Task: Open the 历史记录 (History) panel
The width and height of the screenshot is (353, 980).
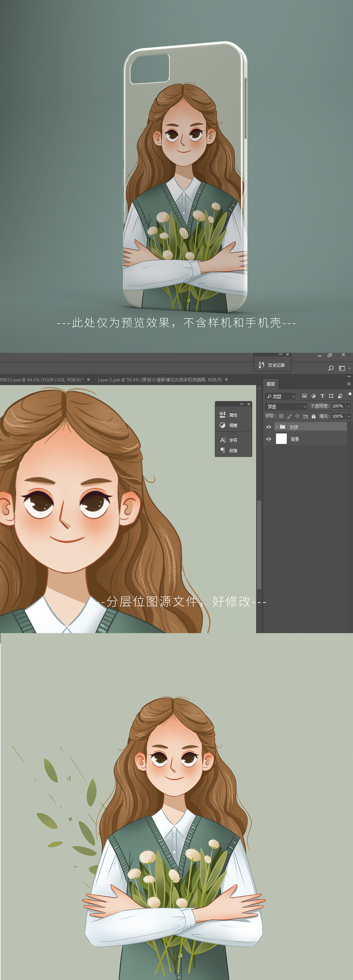Action: pyautogui.click(x=272, y=365)
